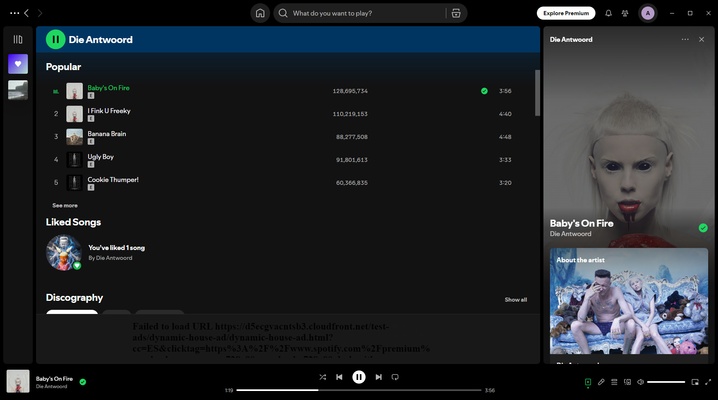Expand Your Library sidebar icon
This screenshot has width=718, height=400.
coord(18,39)
